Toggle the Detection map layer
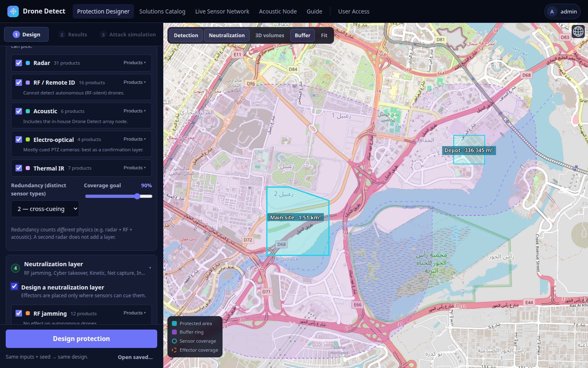Screen dimensions: 588x368 186,35
